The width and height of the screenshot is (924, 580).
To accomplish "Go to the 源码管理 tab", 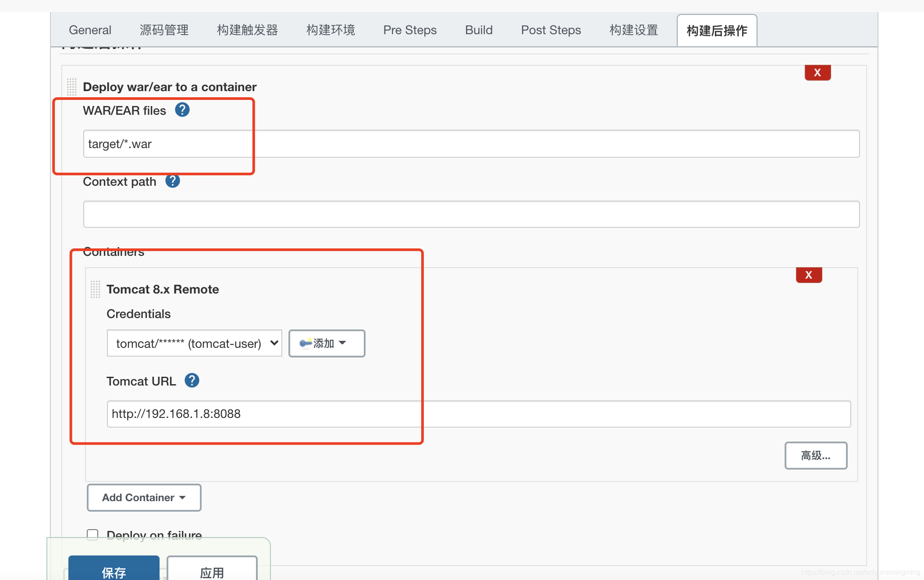I will (x=164, y=30).
